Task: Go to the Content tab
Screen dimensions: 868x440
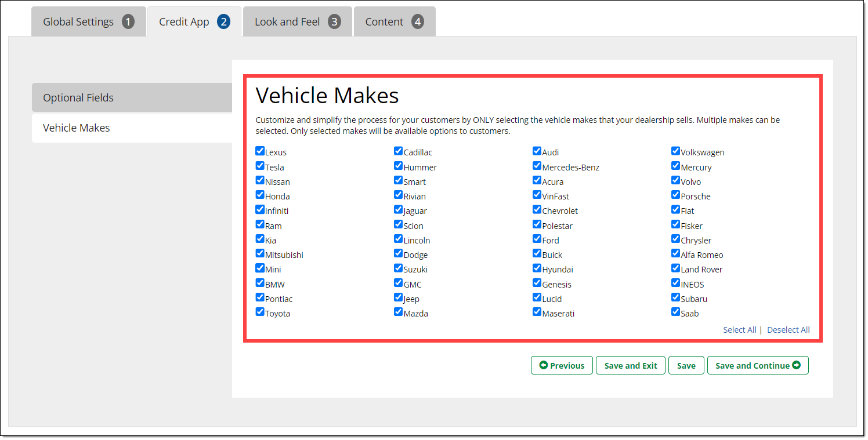Action: click(x=394, y=22)
